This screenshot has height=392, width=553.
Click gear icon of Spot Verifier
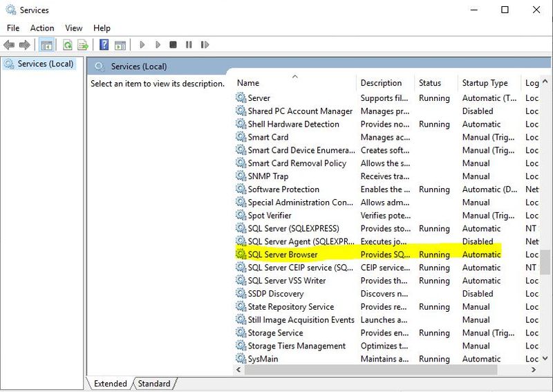[x=241, y=215]
